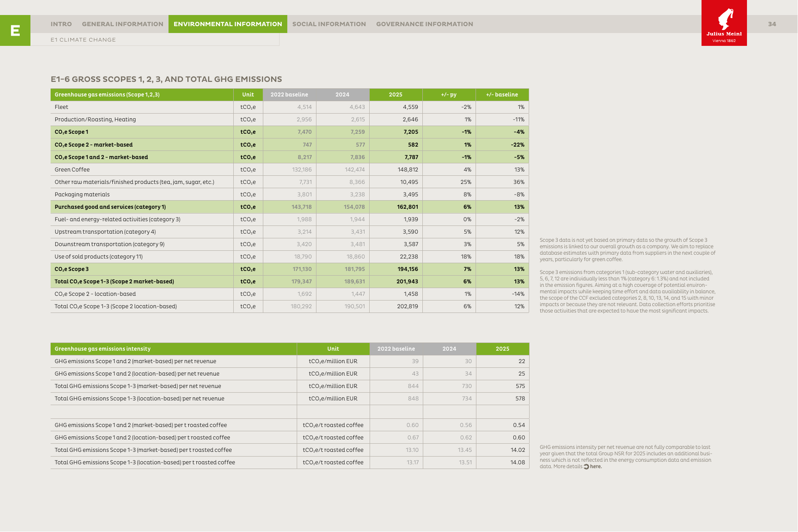Select Production/Roasting, Heating row label
798x532 pixels.
tap(95, 120)
